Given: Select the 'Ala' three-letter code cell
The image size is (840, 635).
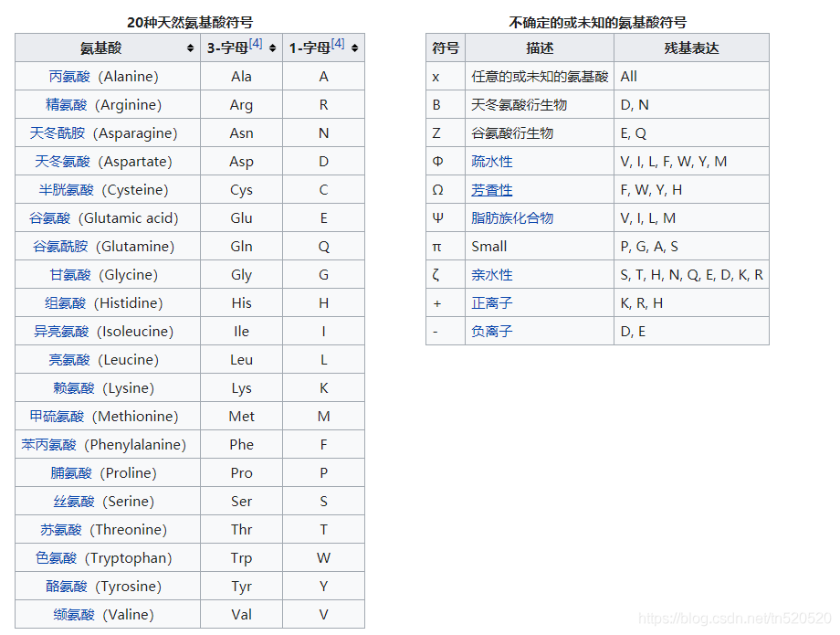Looking at the screenshot, I should coord(242,77).
